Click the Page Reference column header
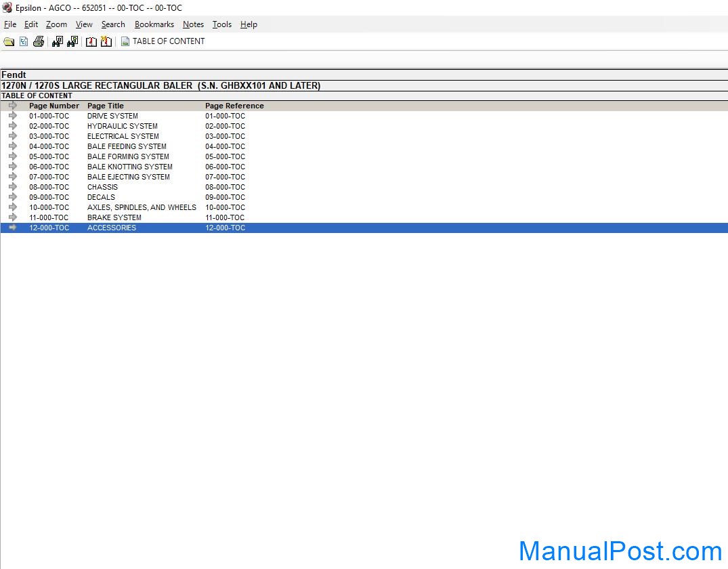The height and width of the screenshot is (569, 728). click(x=234, y=106)
